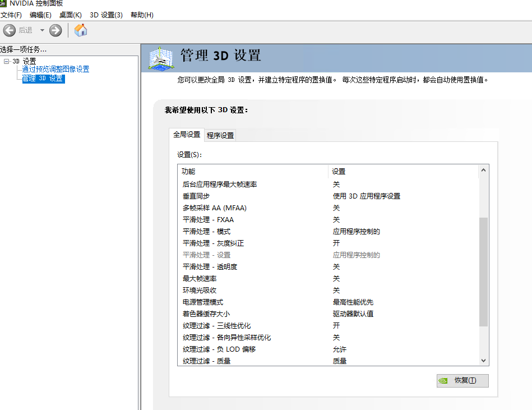Screen dimensions: 532x410
Task: Click the settings list scrollbar thumb
Action: (483, 272)
